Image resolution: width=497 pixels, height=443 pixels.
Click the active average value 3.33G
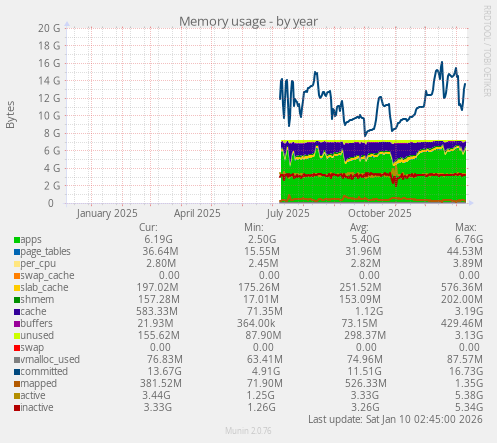pyautogui.click(x=365, y=395)
